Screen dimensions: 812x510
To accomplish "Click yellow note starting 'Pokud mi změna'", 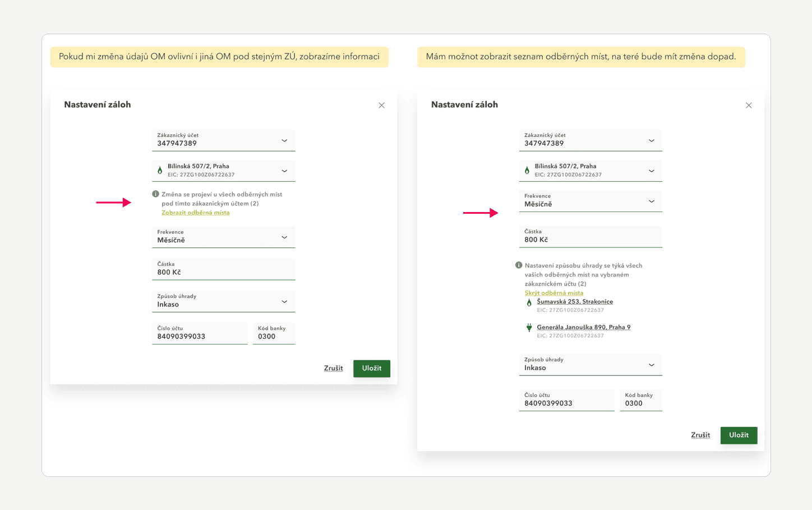I will coord(219,57).
